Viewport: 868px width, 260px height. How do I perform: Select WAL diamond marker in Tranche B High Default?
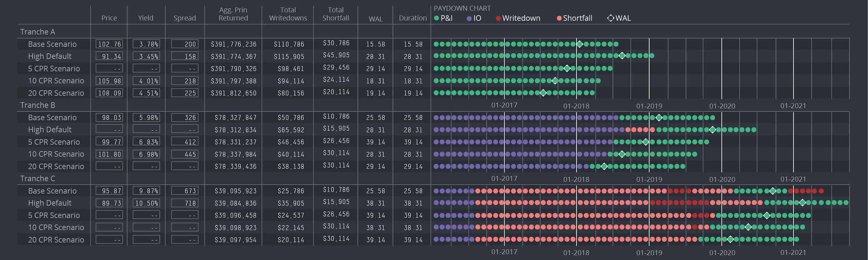712,130
